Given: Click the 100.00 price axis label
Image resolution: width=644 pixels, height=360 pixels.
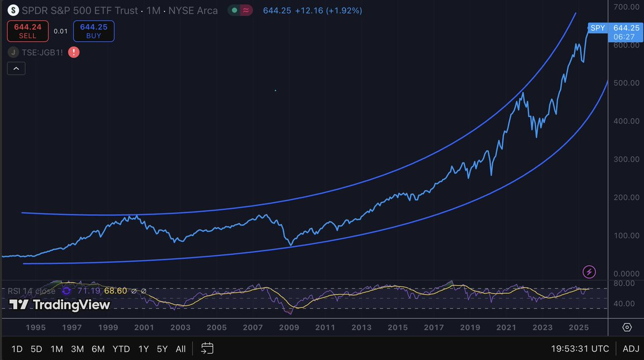Looking at the screenshot, I should pyautogui.click(x=626, y=236).
